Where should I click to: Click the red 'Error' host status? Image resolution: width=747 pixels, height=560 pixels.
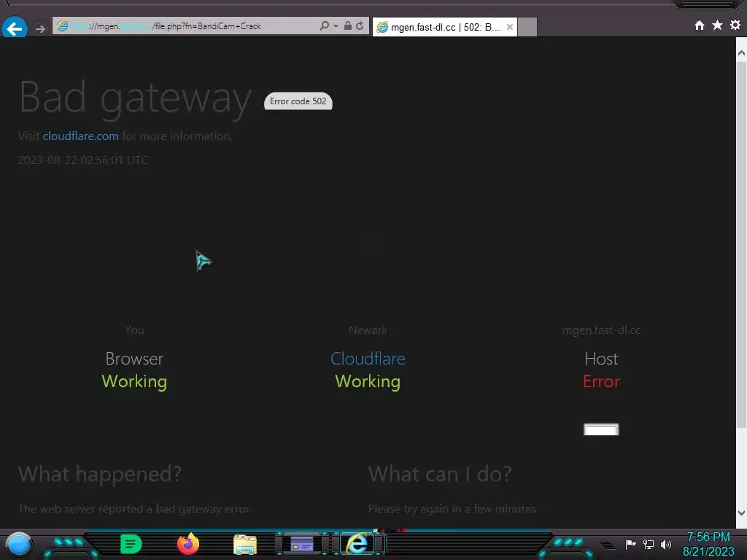pos(601,381)
